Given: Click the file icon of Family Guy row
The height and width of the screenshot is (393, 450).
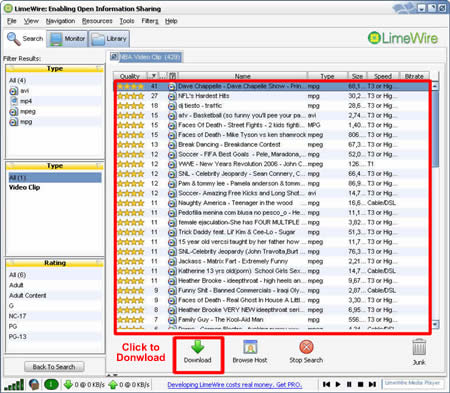Looking at the screenshot, I should tap(172, 320).
